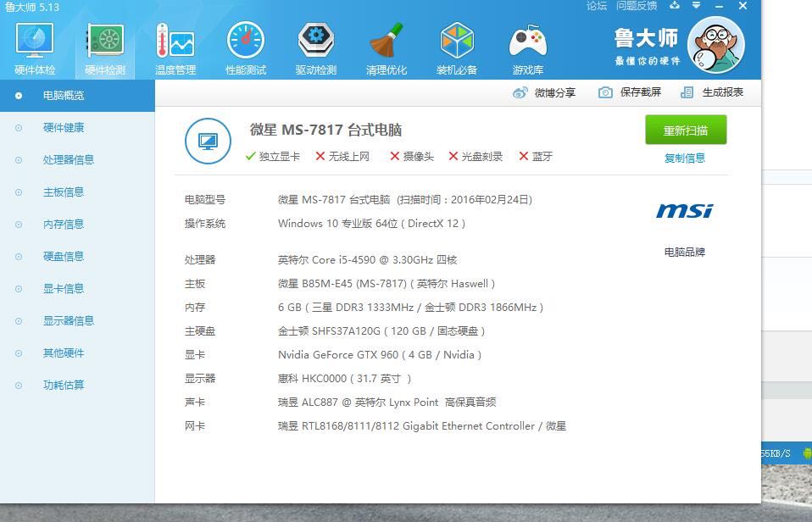Minimize the 鲁大师 window
Viewport: 812px width, 522px height.
719,6
